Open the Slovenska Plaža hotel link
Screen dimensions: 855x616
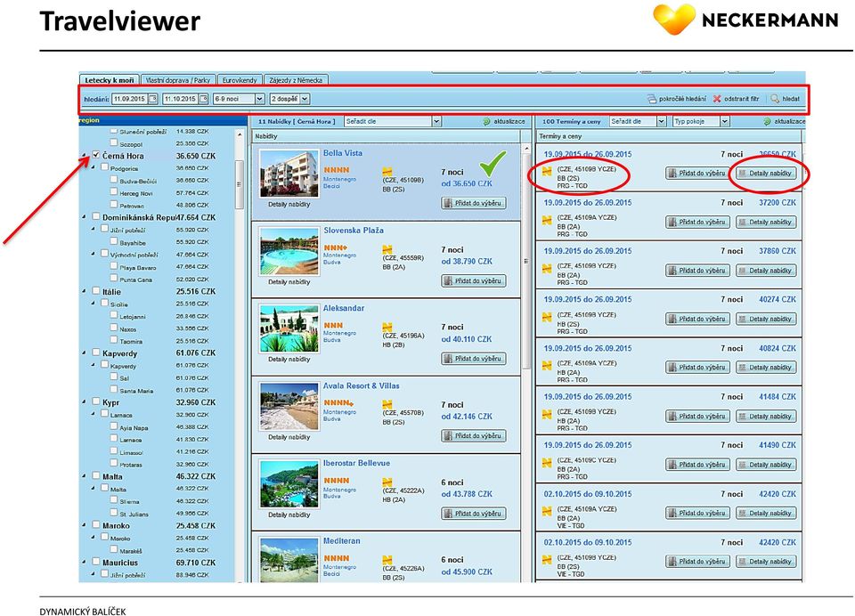354,230
